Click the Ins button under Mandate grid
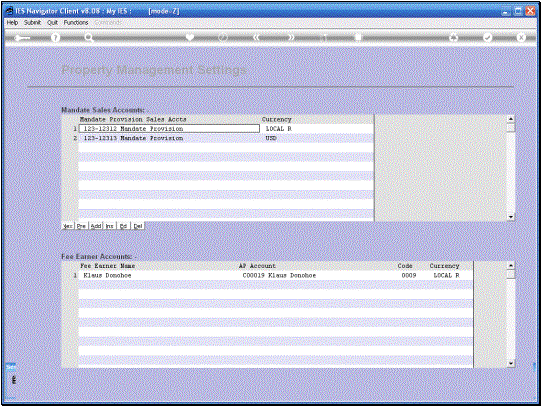Viewport: 541px width, 406px height. click(x=109, y=226)
